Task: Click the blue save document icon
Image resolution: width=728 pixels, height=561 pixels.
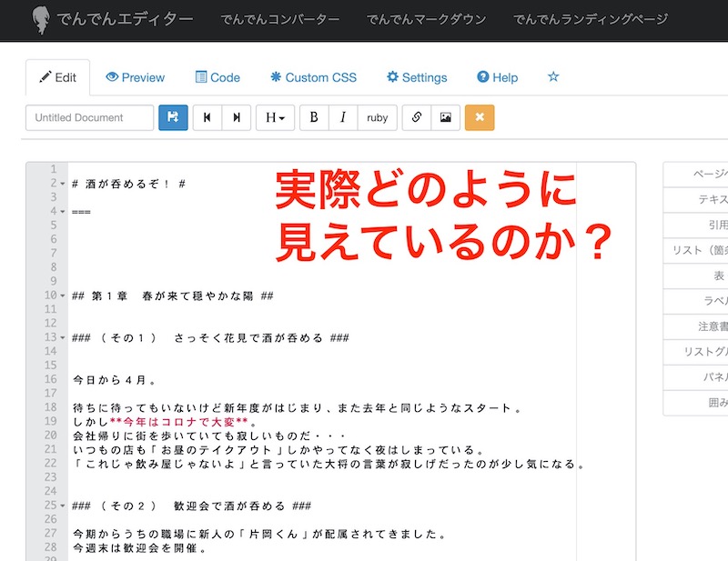Action: pos(173,118)
